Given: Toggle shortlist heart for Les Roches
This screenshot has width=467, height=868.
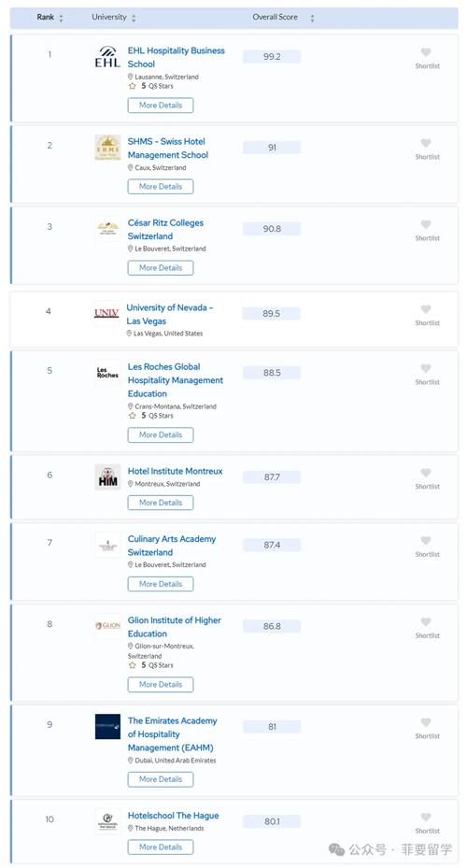Looking at the screenshot, I should click(x=426, y=368).
